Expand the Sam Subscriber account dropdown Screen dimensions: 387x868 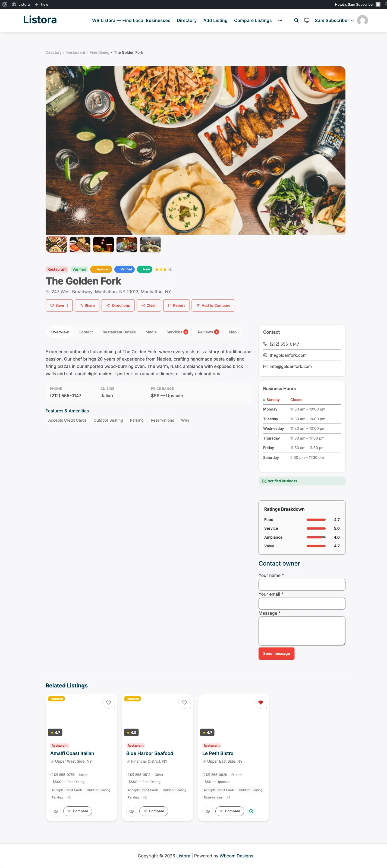click(334, 21)
